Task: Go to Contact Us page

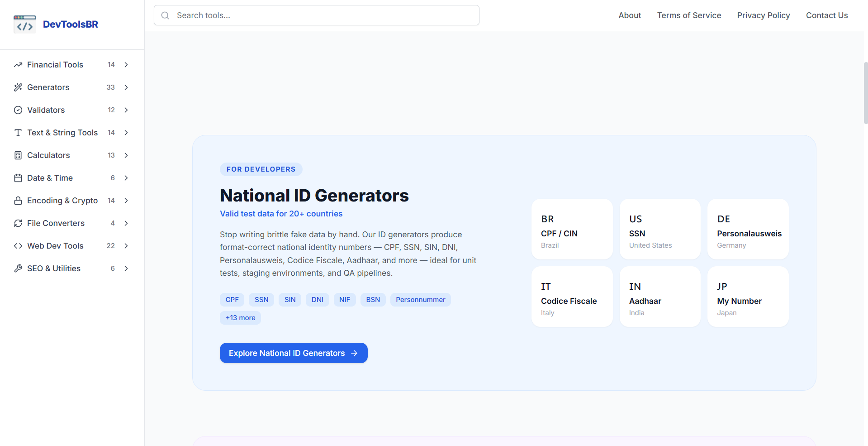Action: click(x=827, y=15)
